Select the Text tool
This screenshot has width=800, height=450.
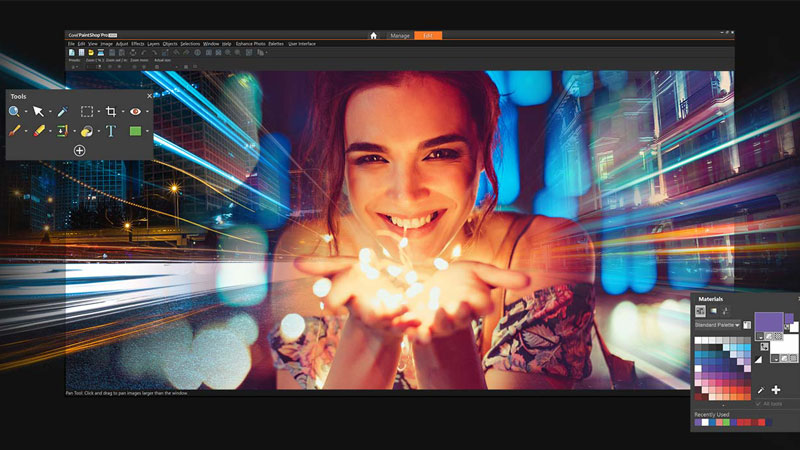point(111,131)
